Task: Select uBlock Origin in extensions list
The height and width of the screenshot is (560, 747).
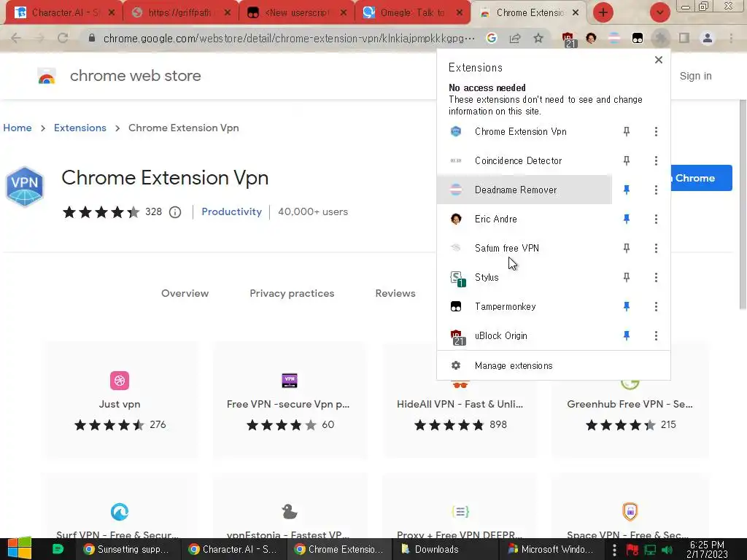Action: 525,335
